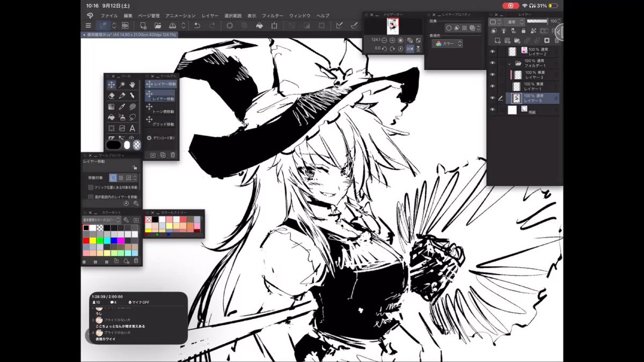Open アニメーション menu
The height and width of the screenshot is (362, 644).
coord(180,16)
